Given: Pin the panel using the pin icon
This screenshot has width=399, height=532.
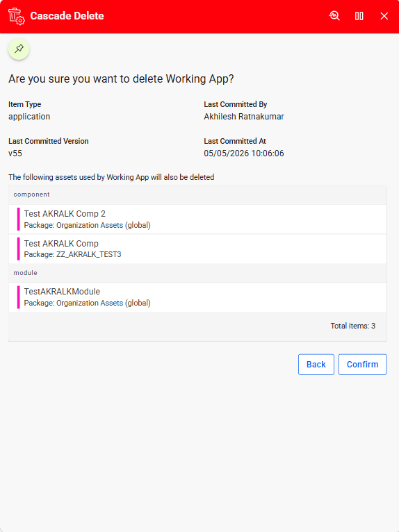Looking at the screenshot, I should (x=19, y=49).
